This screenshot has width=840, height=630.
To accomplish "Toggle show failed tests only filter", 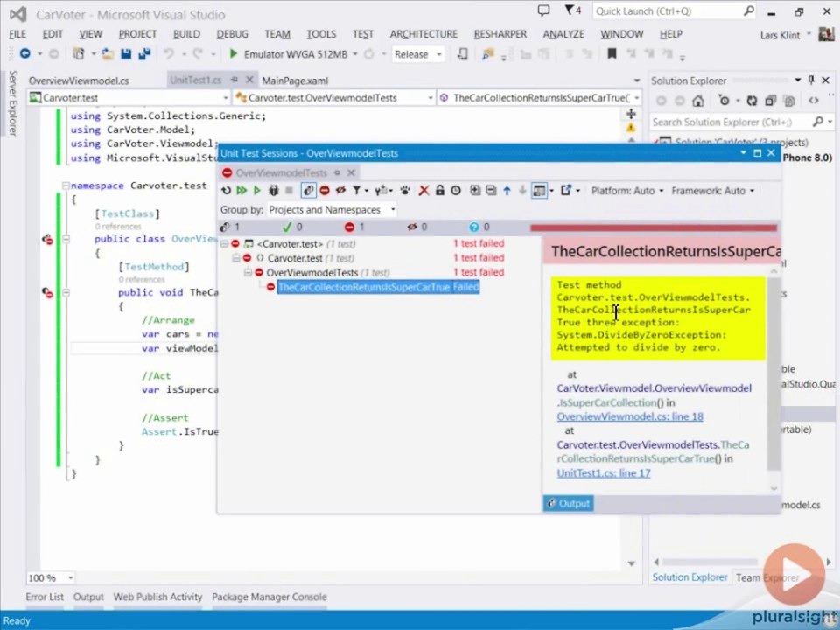I will point(325,190).
